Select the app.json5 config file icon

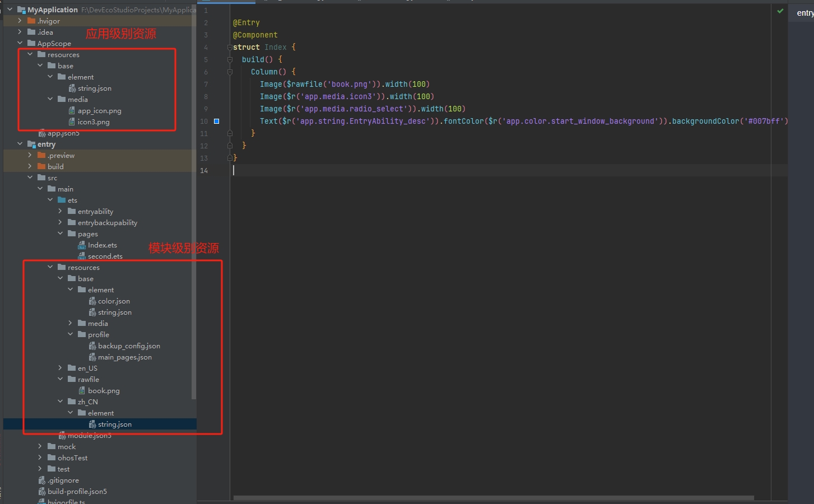(x=42, y=133)
